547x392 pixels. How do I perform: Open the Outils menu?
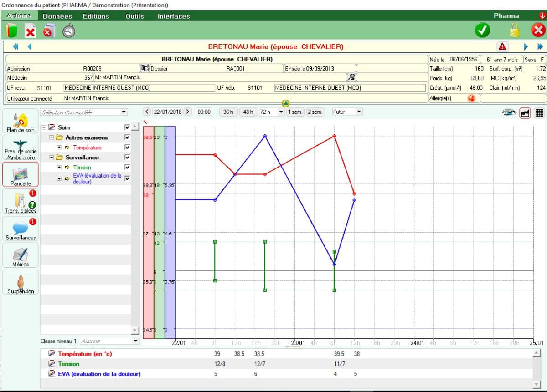134,16
